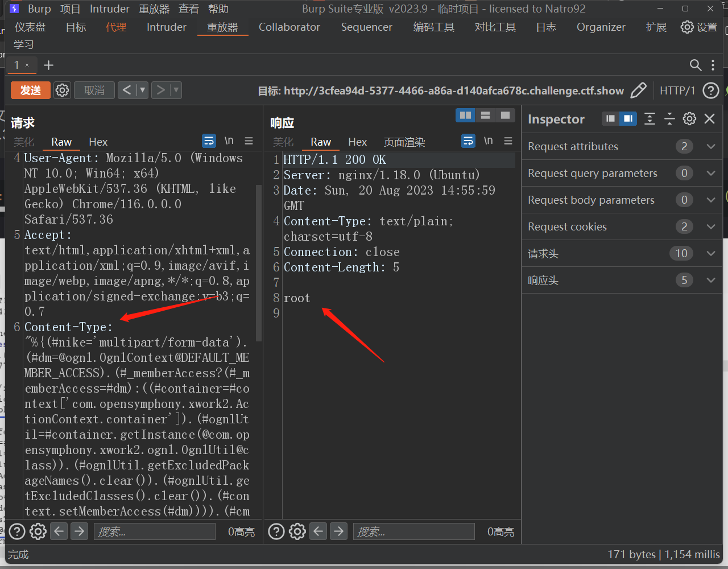Image resolution: width=728 pixels, height=569 pixels.
Task: Toggle response non-printable \n characters
Action: pos(489,141)
